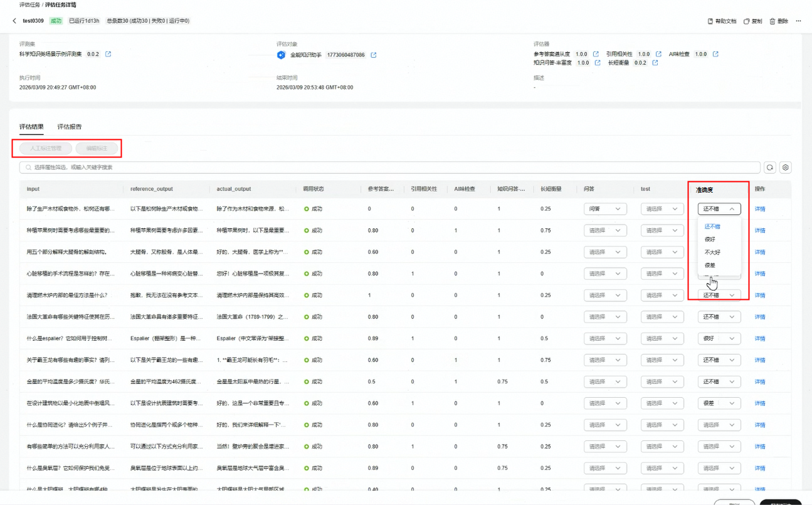Open the 很差 准确度 dropdown in the 地震 row
The height and width of the screenshot is (505, 812).
[719, 403]
